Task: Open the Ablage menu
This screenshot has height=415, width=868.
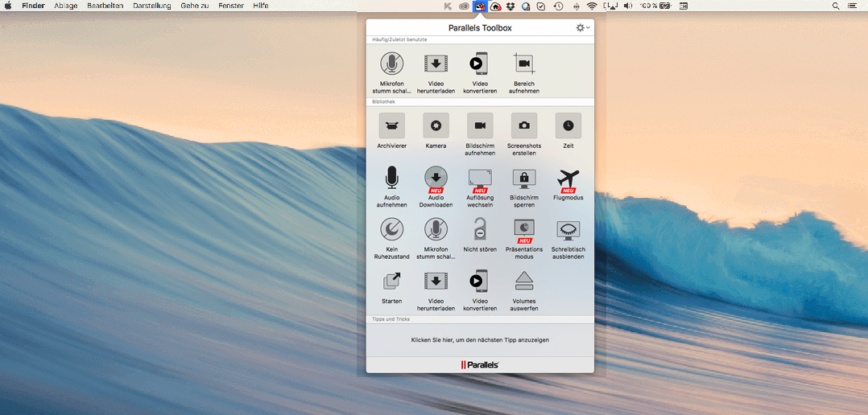Action: 65,6
